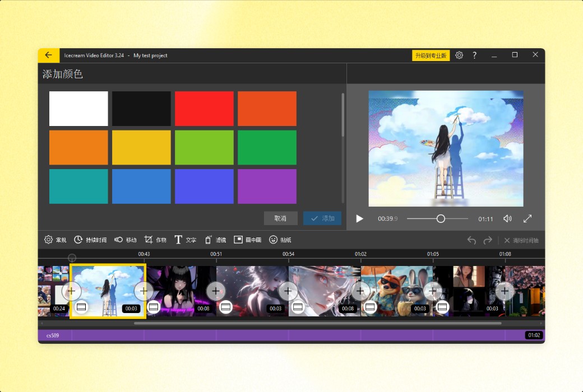Click 清除时间轴 to clear the timeline
583x392 pixels.
(x=522, y=240)
